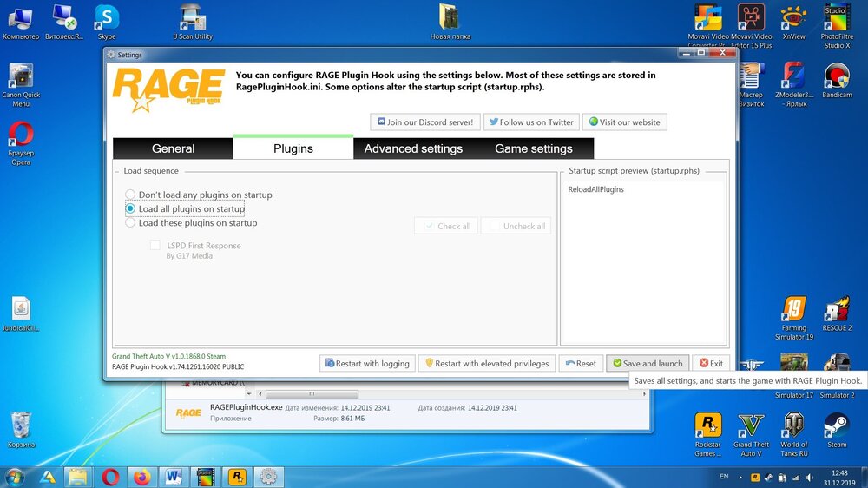Image resolution: width=868 pixels, height=488 pixels.
Task: Open the Skype desktop shortcut
Action: [x=107, y=23]
